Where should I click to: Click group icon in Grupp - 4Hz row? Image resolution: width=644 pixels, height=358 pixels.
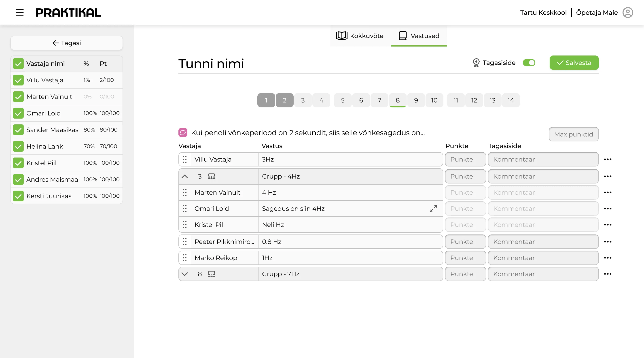[x=212, y=176]
